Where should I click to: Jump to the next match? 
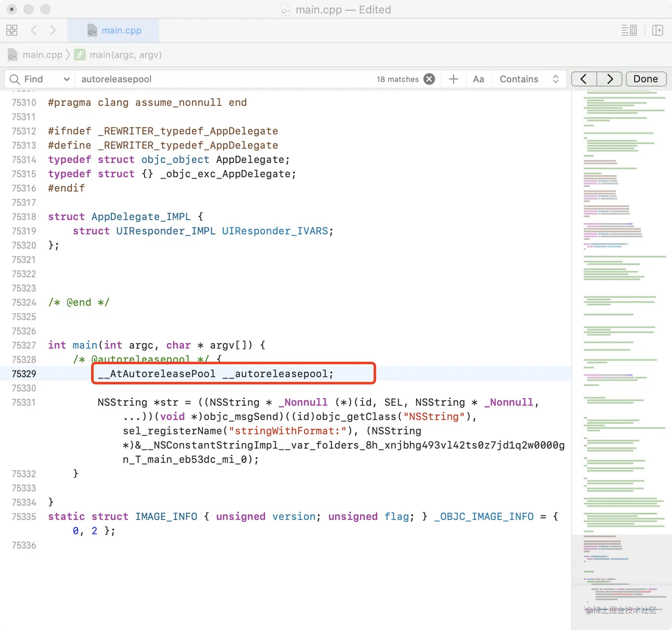pos(609,79)
